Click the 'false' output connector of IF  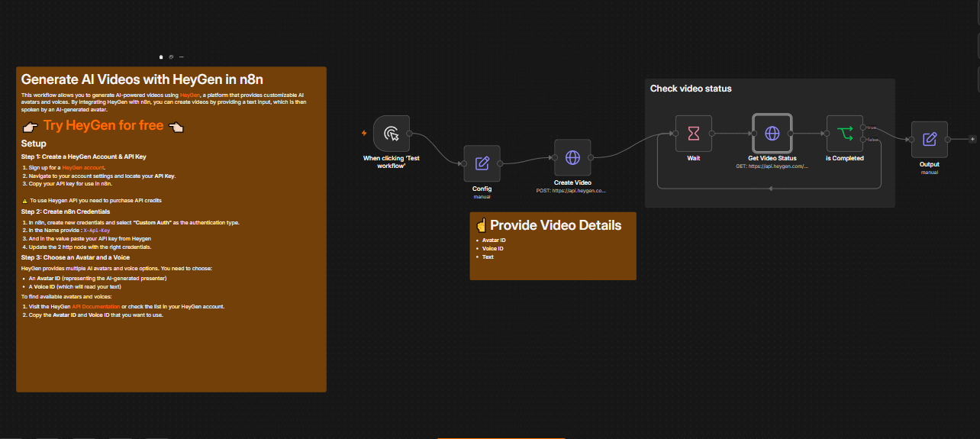pos(863,140)
